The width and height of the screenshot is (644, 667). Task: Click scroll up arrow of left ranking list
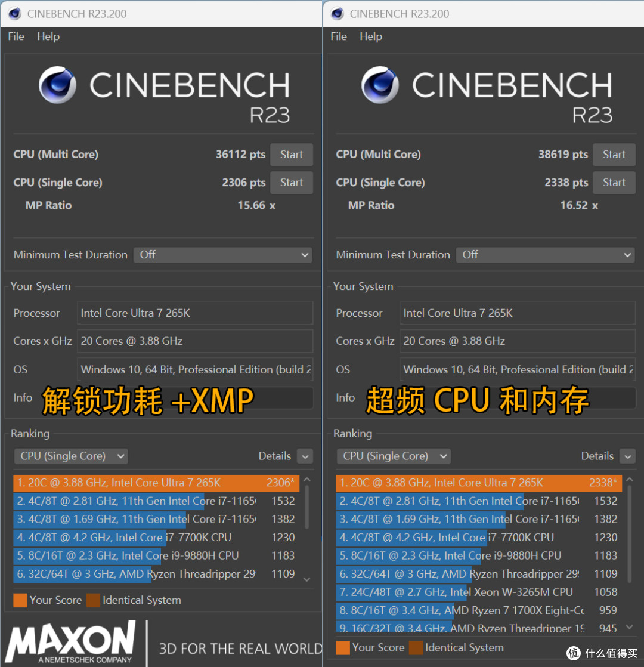[307, 480]
